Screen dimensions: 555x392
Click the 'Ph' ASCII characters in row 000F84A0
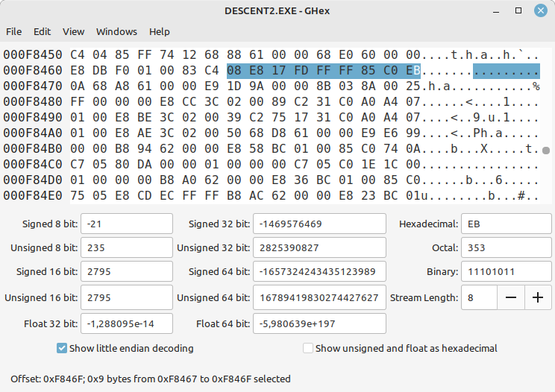coord(480,133)
